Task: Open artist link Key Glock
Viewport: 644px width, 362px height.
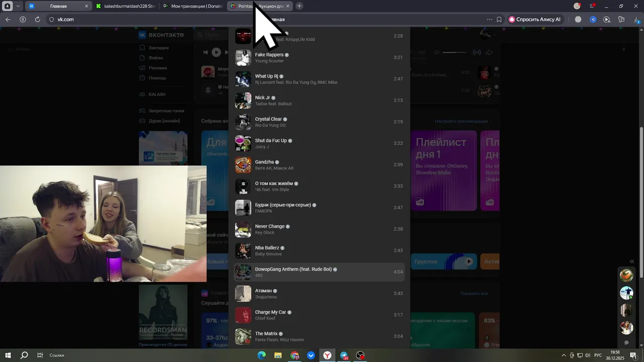Action: click(265, 232)
